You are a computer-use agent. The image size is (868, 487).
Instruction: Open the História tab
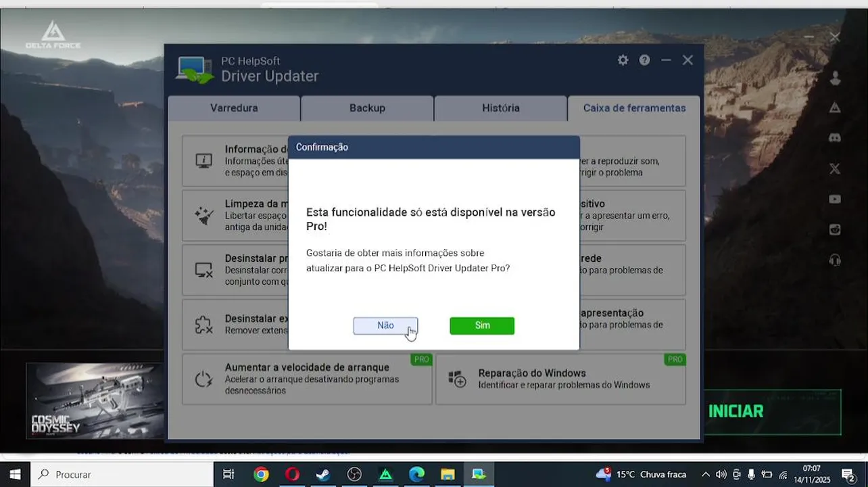pyautogui.click(x=501, y=108)
